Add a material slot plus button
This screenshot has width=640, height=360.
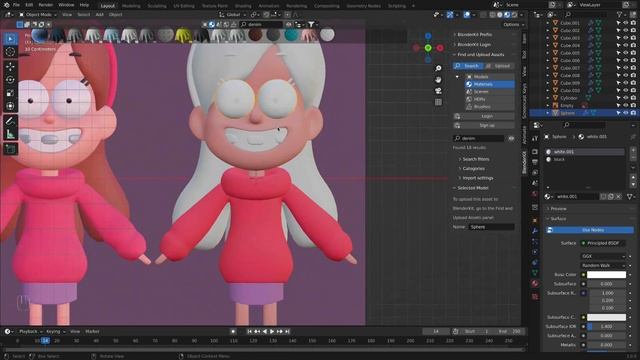tap(633, 151)
